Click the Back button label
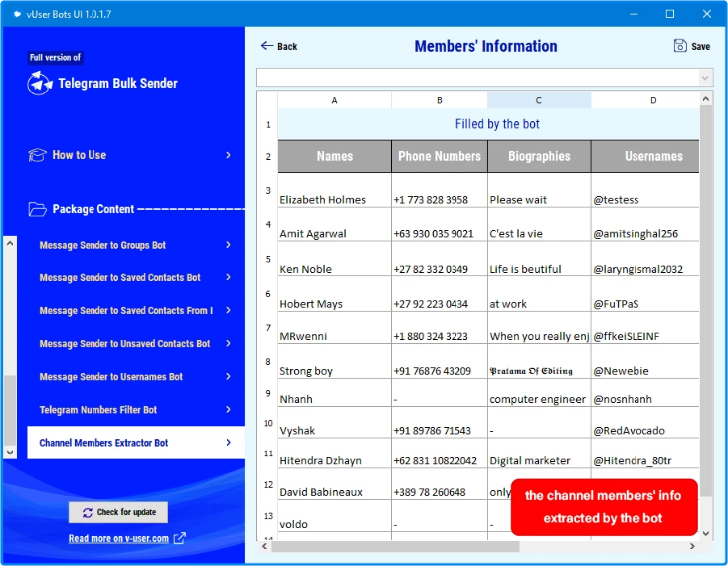Image resolution: width=728 pixels, height=566 pixels. [287, 46]
